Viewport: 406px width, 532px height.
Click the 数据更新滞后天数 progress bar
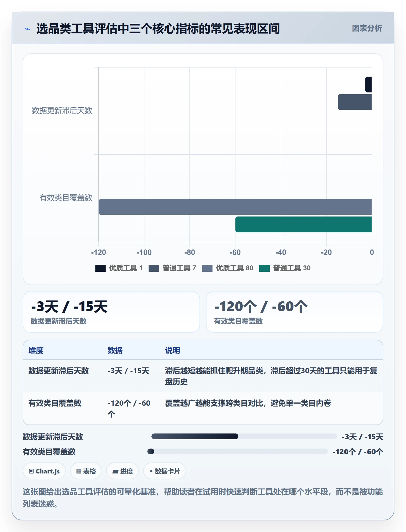[244, 436]
